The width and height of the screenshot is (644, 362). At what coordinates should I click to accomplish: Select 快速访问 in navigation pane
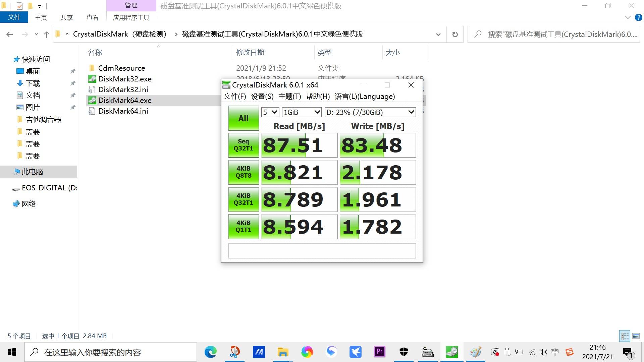(36, 59)
